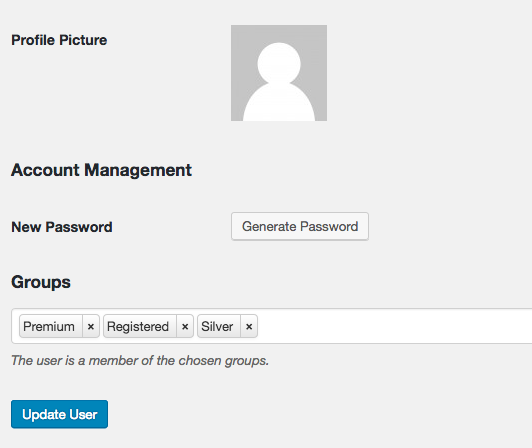Focus the empty area of Groups field

(394, 326)
